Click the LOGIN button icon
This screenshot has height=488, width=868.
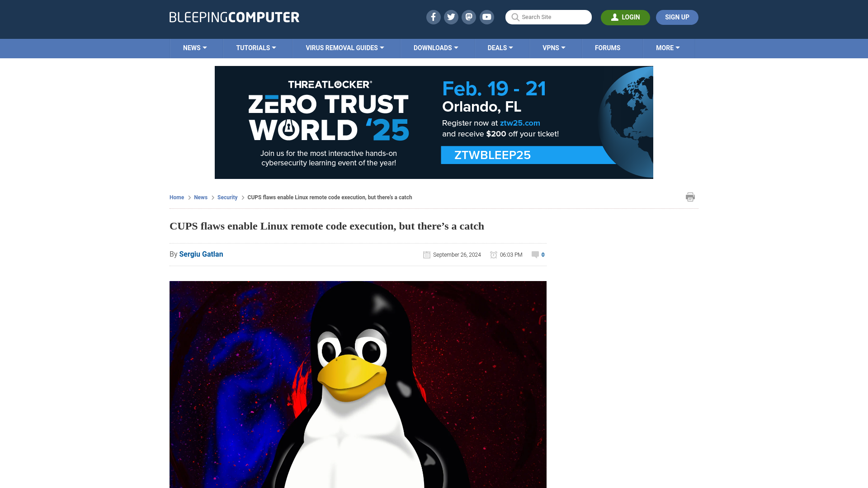[x=614, y=17]
